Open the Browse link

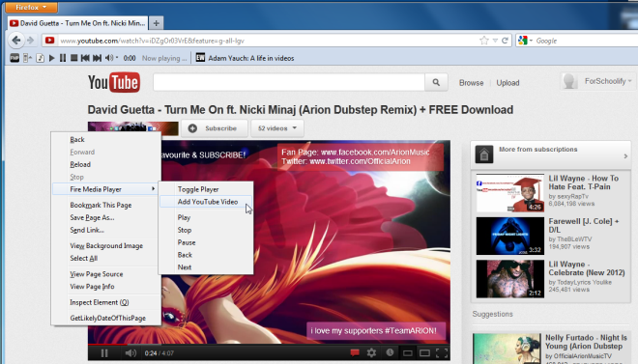471,83
